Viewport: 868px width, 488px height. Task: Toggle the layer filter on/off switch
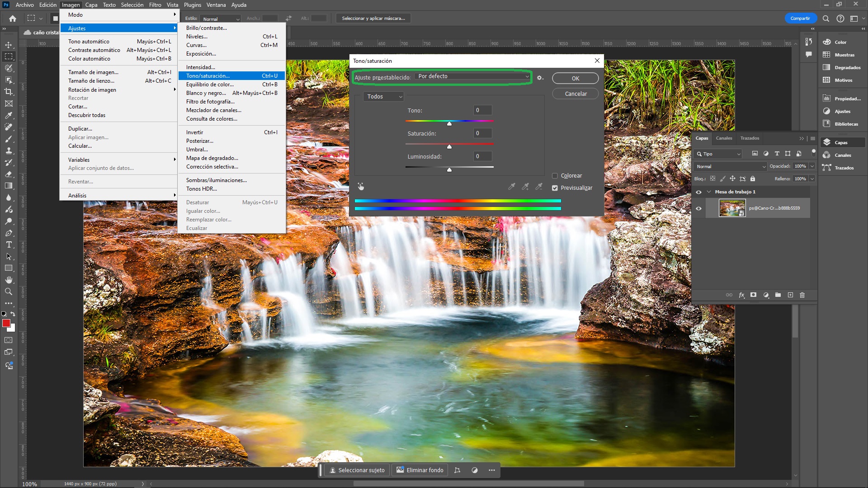coord(813,152)
